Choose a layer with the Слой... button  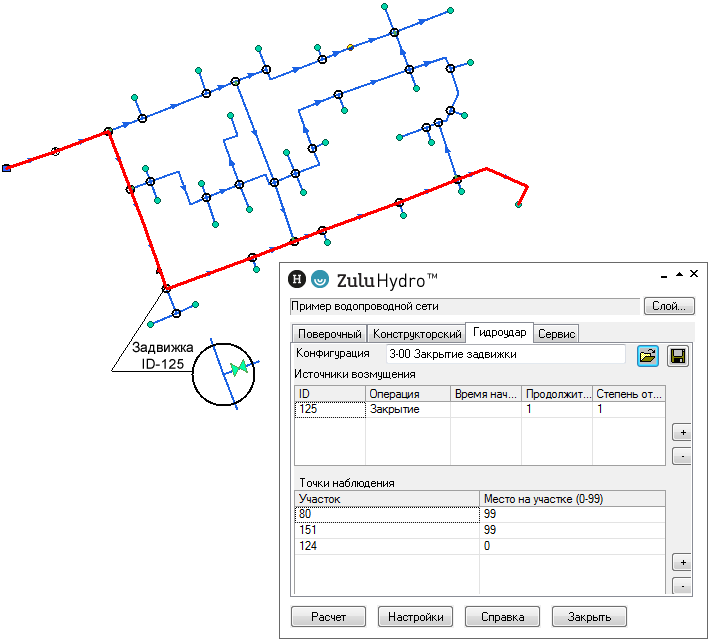point(669,306)
